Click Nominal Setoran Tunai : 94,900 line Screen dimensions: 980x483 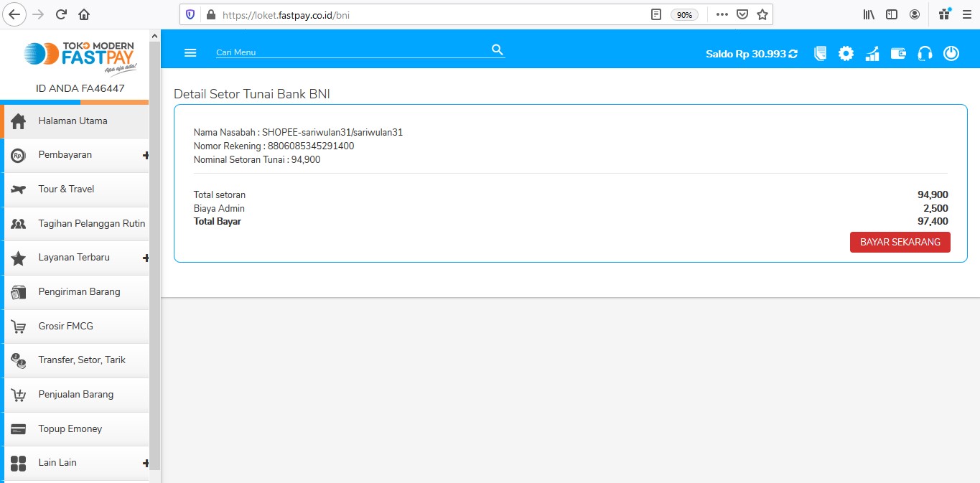257,160
